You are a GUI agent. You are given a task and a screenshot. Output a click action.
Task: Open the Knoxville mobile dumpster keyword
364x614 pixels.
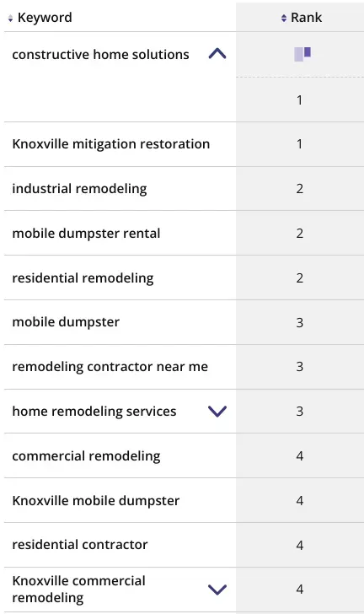96,501
